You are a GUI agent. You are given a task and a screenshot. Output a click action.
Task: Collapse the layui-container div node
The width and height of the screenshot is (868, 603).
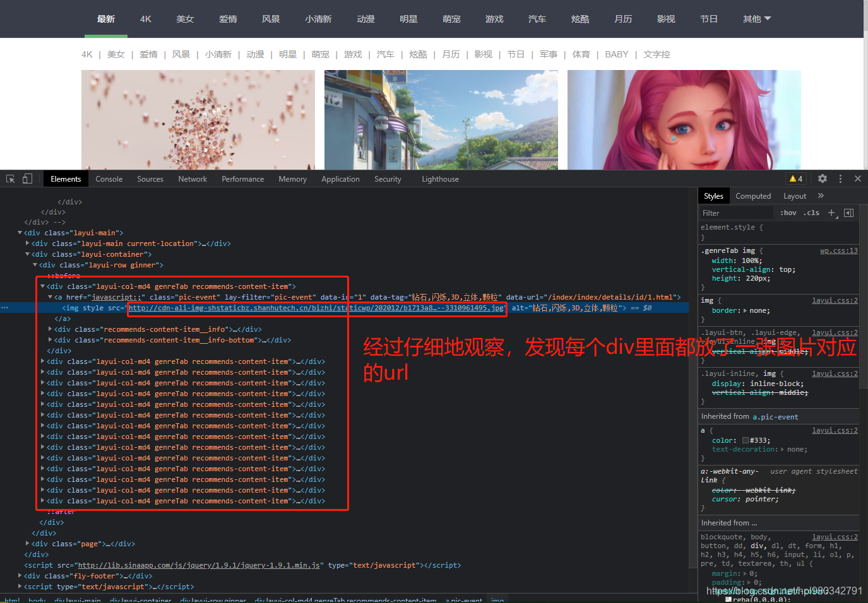pyautogui.click(x=28, y=254)
